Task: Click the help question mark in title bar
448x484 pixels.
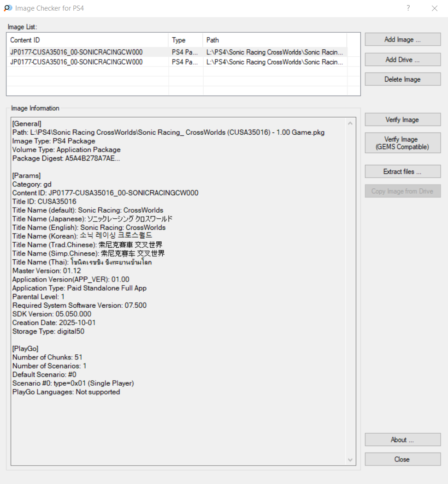Action: 408,8
